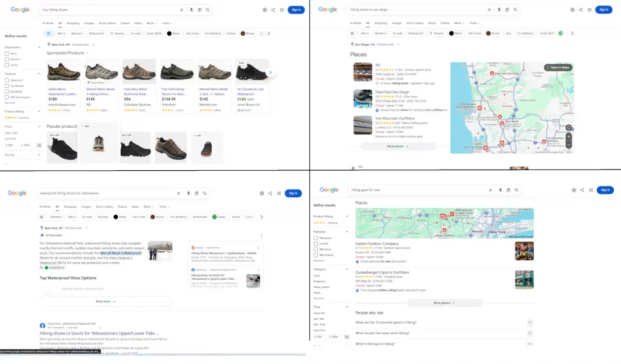Select Brown color chip in San Diego window
The width and height of the screenshot is (621, 364).
coord(493,34)
